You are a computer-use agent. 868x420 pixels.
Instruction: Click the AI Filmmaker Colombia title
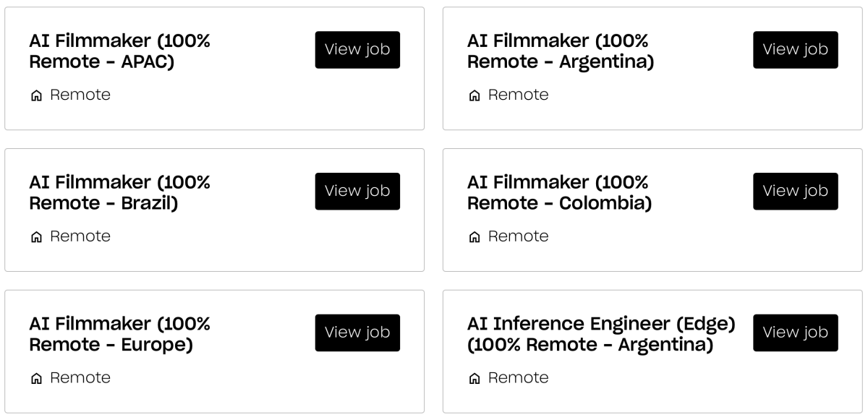coord(559,193)
